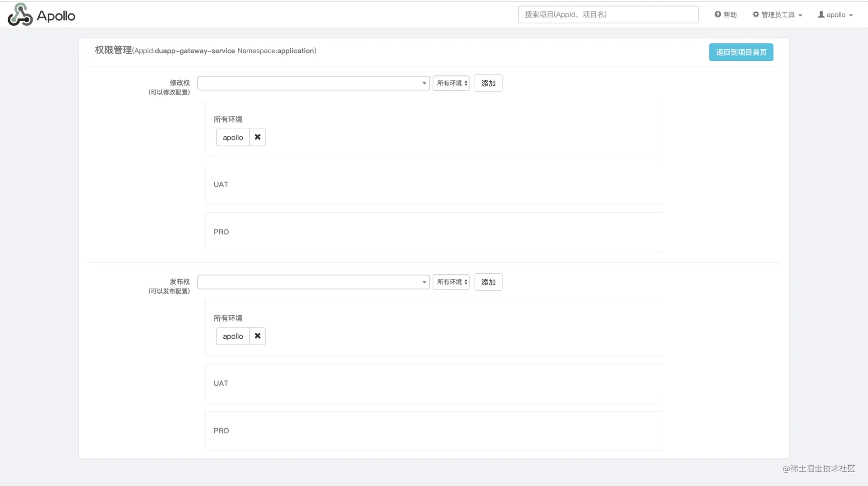Focus the project search input field

pyautogui.click(x=608, y=14)
